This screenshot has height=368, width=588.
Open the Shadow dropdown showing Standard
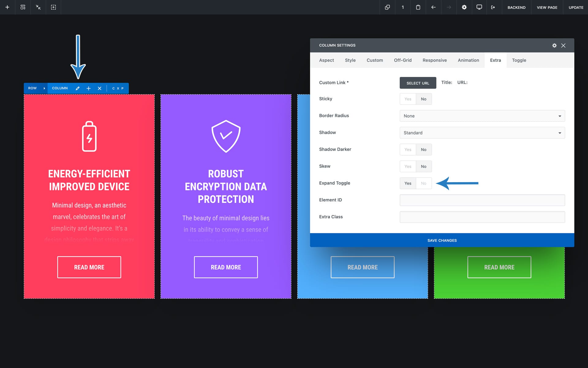482,133
